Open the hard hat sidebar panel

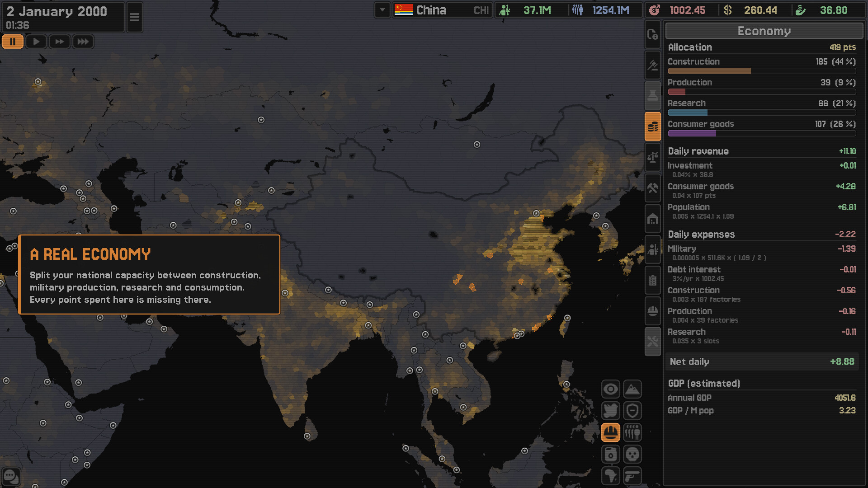[652, 311]
